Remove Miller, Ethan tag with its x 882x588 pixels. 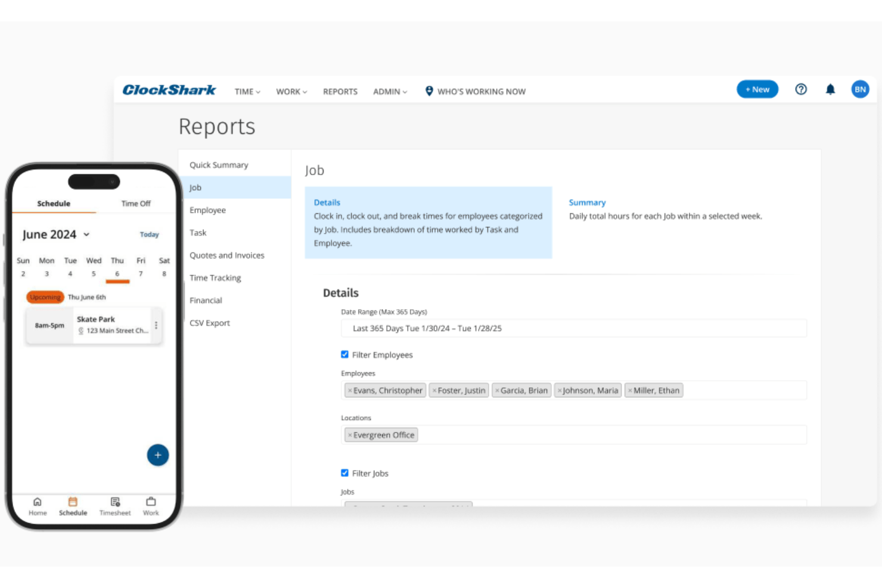(630, 391)
